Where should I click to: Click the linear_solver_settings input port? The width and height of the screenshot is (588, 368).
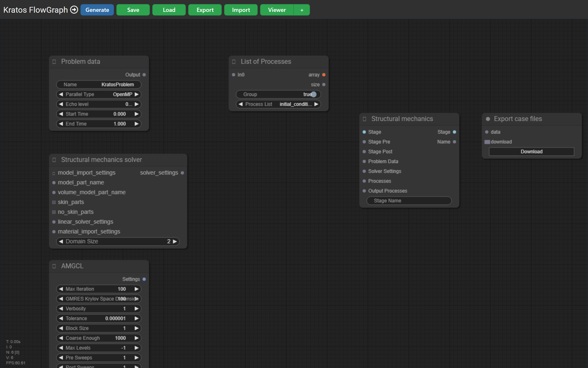(54, 222)
